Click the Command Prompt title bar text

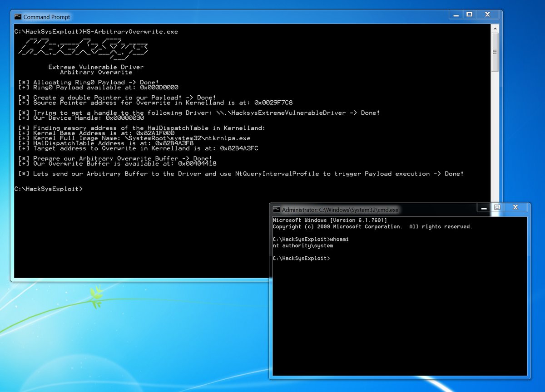pyautogui.click(x=47, y=17)
